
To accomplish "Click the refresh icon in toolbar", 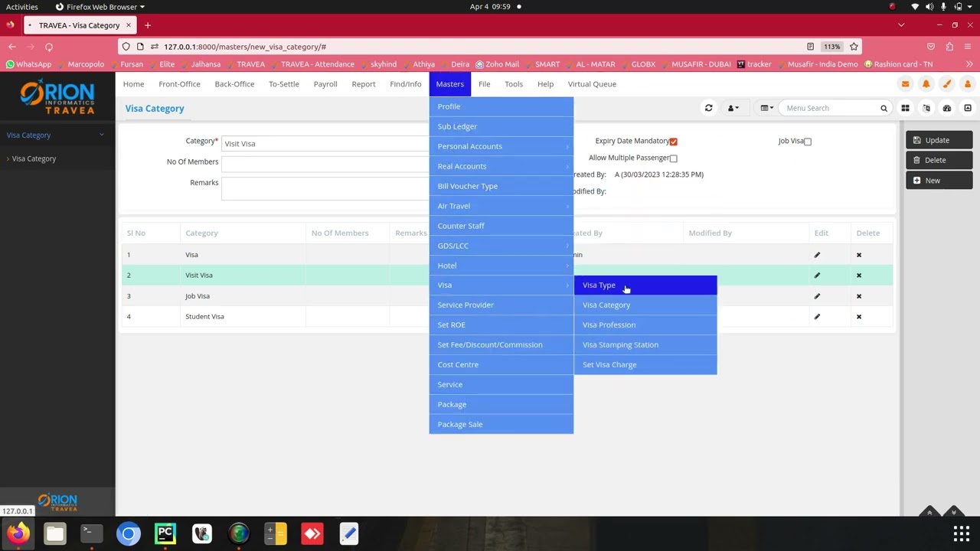I will pos(708,108).
